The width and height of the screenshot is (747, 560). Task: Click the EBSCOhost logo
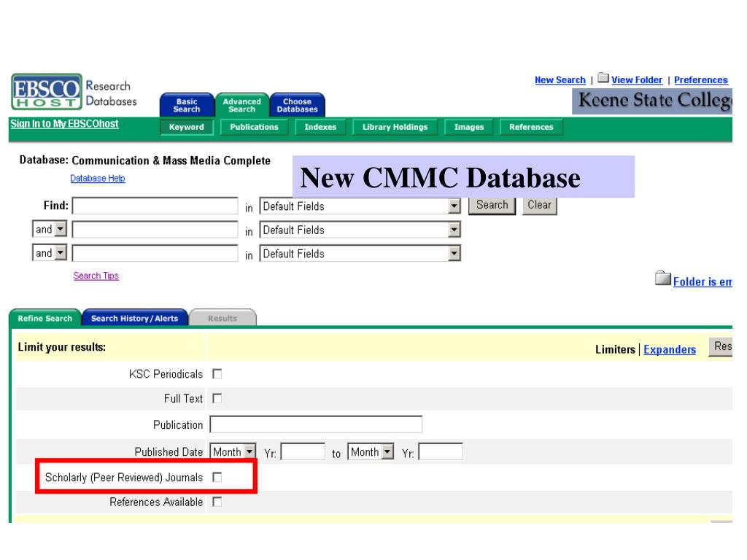[47, 91]
